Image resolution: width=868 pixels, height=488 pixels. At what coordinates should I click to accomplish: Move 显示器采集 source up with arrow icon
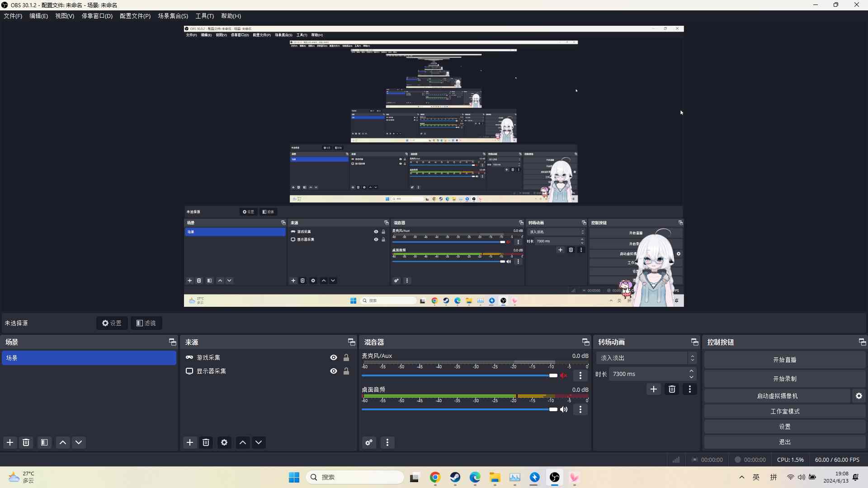243,442
